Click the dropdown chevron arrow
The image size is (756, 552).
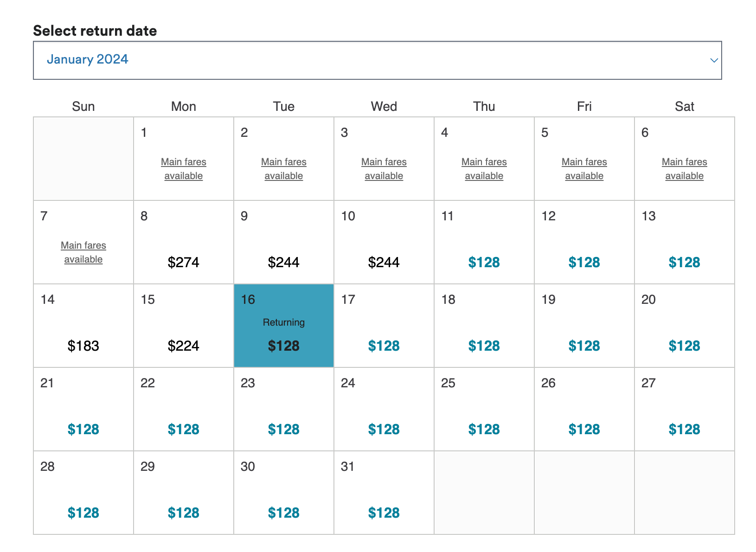(714, 60)
